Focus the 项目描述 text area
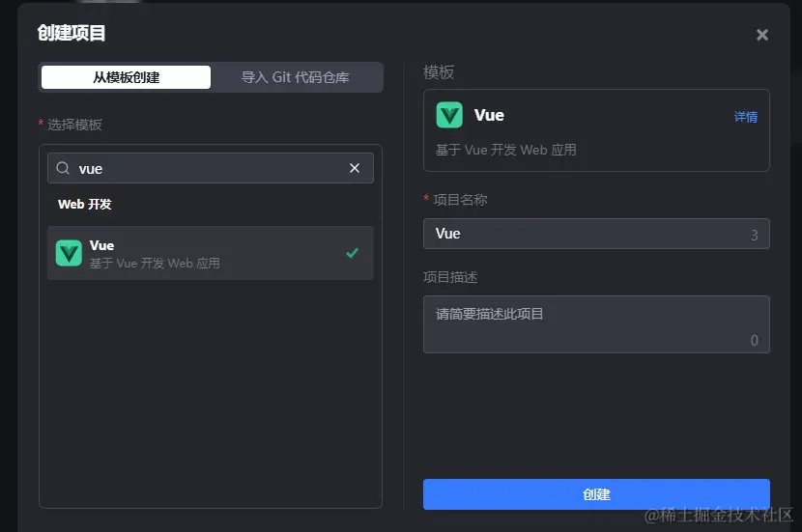 tap(595, 324)
